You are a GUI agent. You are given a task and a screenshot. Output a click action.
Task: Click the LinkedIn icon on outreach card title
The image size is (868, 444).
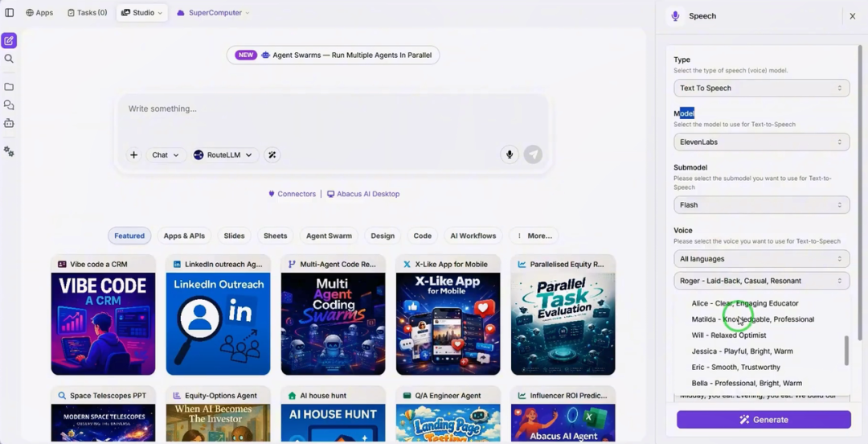(x=177, y=265)
